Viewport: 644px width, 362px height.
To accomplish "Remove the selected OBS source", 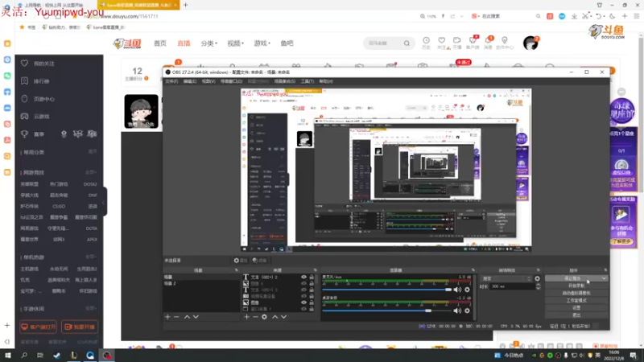I will tap(255, 317).
